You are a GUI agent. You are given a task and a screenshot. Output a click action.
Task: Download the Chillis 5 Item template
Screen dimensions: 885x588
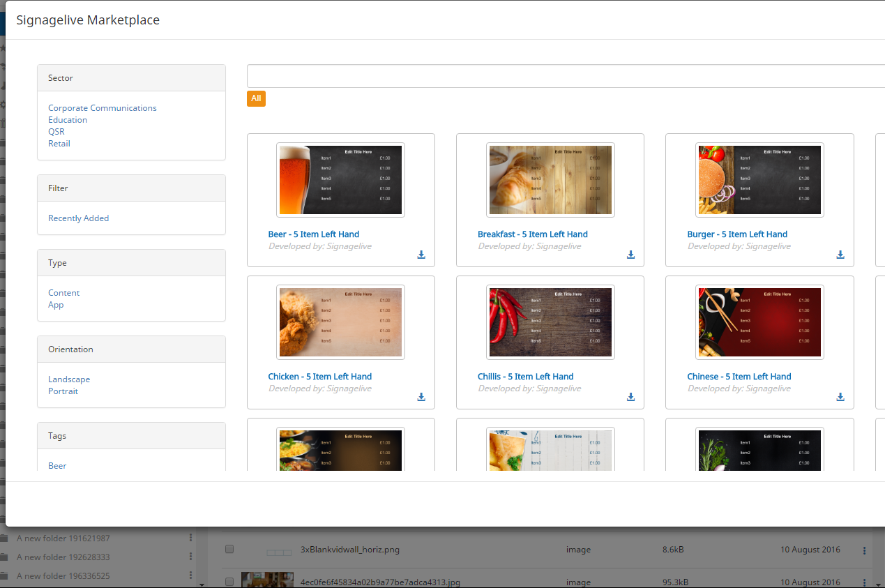[630, 397]
